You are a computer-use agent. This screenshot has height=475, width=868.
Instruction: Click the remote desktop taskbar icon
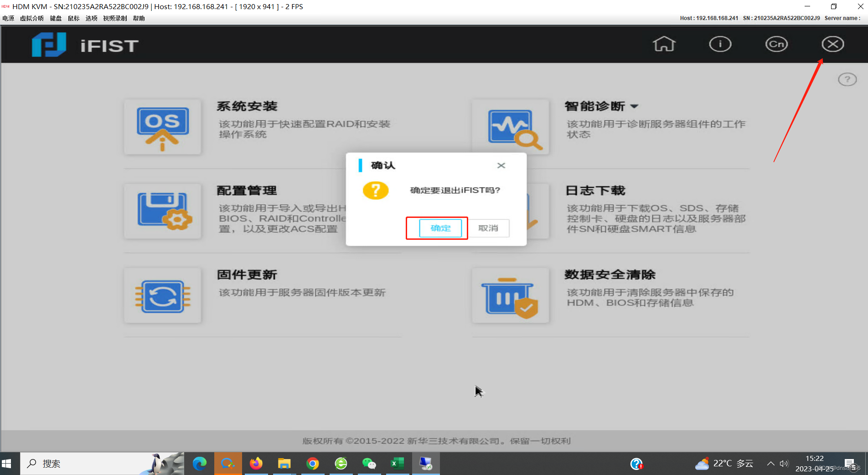coord(425,464)
